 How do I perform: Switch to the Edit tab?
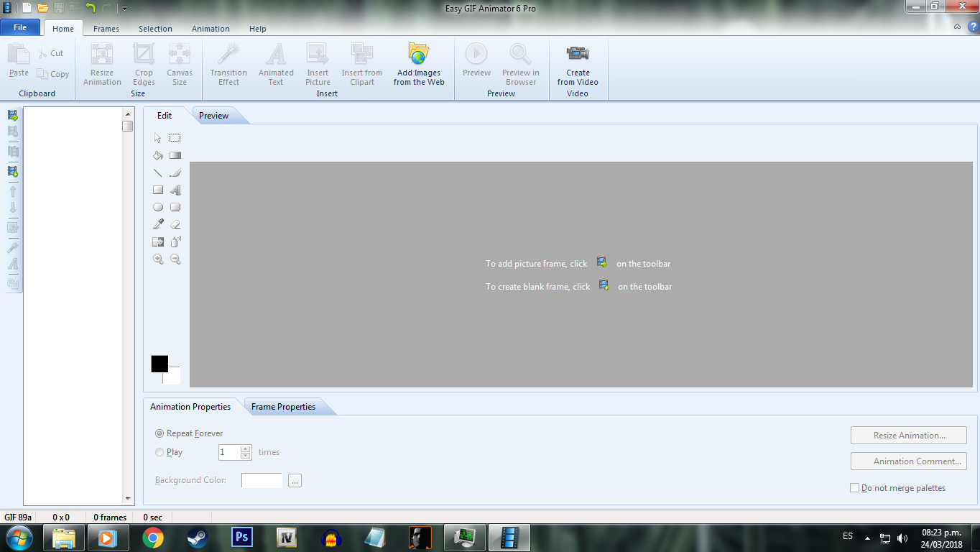(x=165, y=115)
